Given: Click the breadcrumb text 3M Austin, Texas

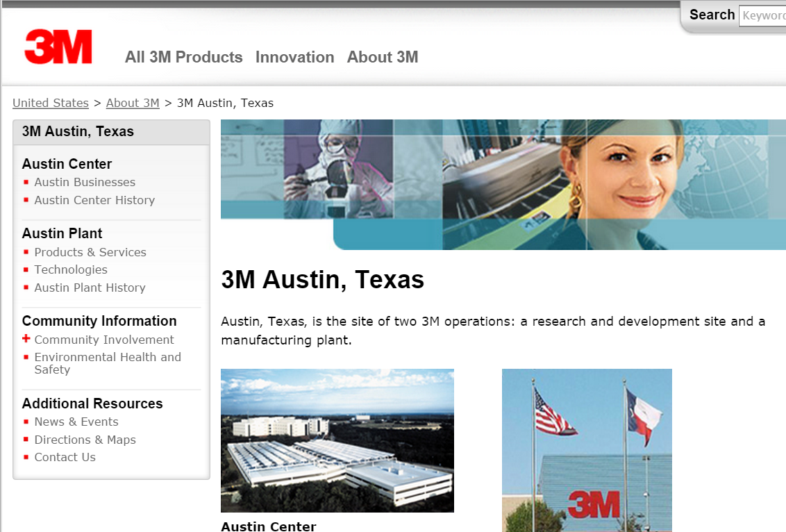Looking at the screenshot, I should pyautogui.click(x=225, y=103).
